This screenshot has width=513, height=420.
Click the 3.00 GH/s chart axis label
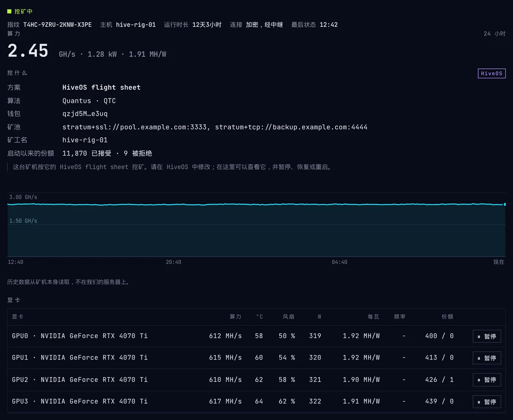[23, 197]
